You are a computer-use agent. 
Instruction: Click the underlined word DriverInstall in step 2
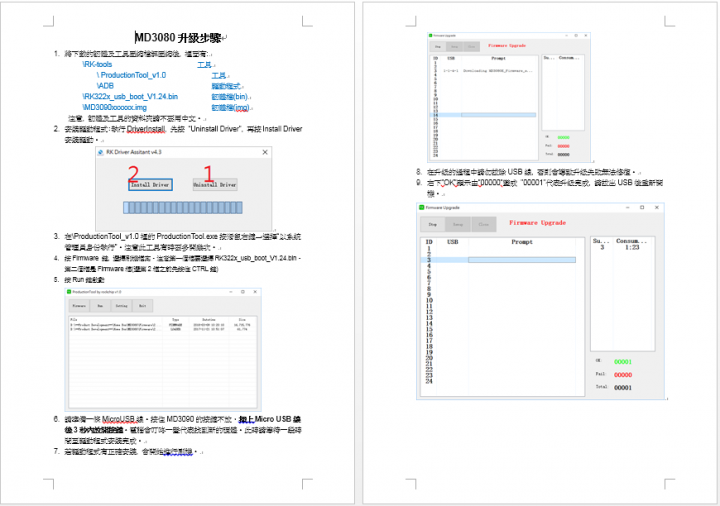click(x=146, y=129)
